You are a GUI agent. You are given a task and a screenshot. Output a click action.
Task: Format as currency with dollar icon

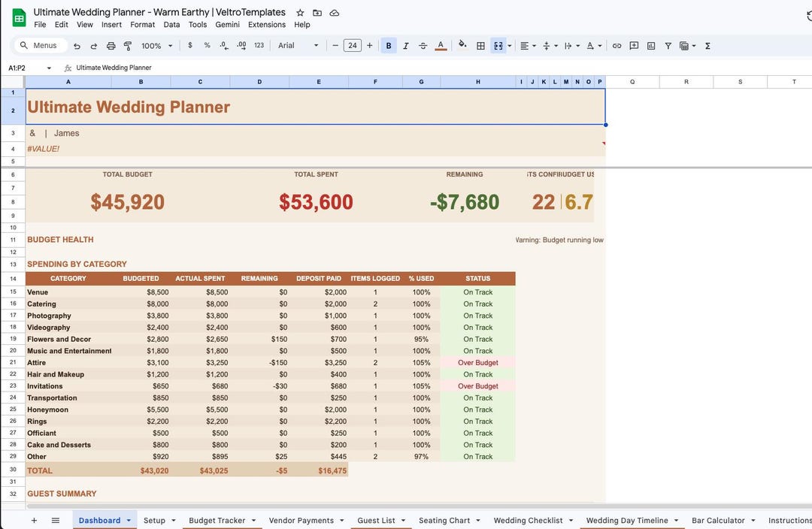pos(190,46)
